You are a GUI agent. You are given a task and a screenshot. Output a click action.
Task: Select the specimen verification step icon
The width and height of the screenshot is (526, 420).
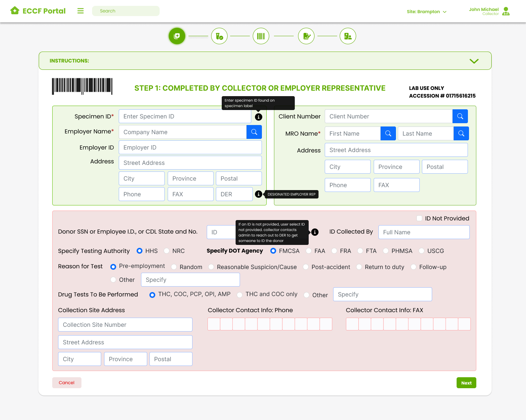pos(219,36)
